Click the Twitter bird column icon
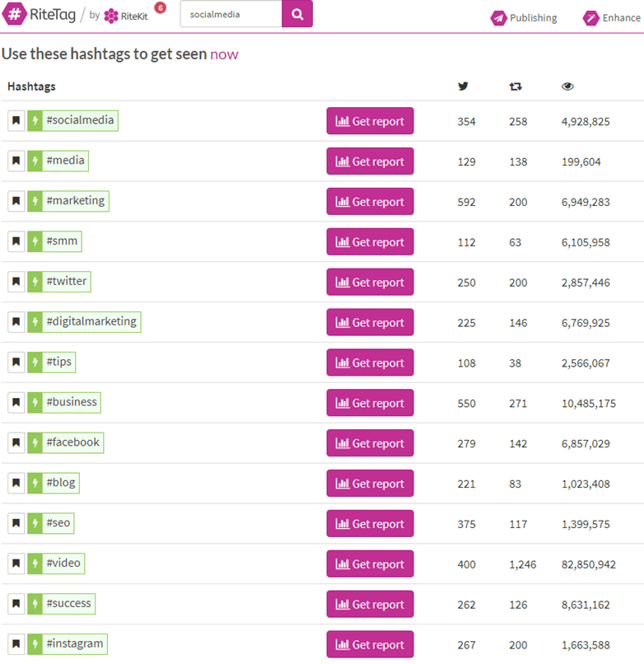Image resolution: width=644 pixels, height=664 pixels. tap(463, 87)
